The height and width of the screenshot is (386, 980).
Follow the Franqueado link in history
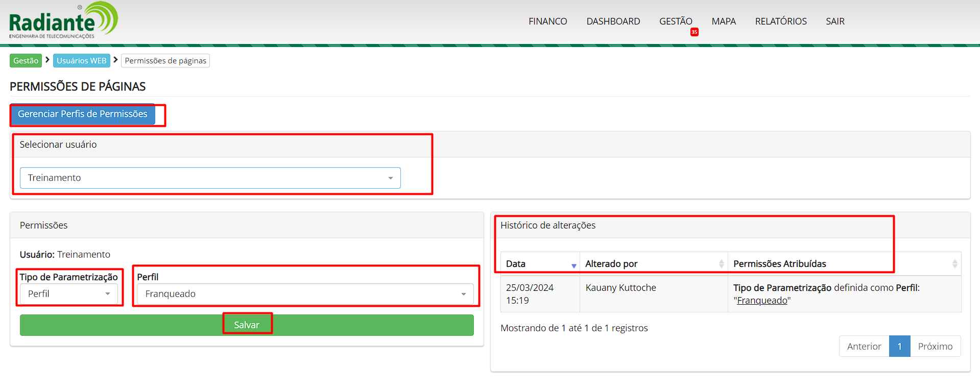pos(762,301)
